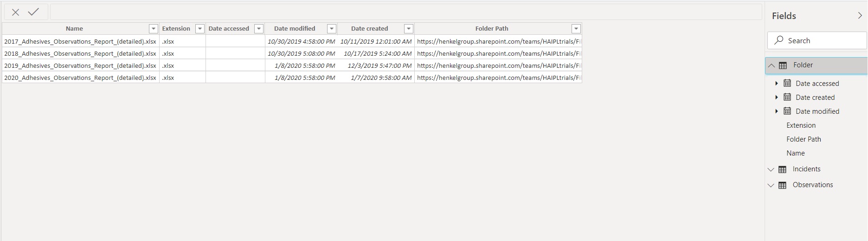Viewport: 868px width, 241px height.
Task: Click the 2018_Adhesives_Observations_Report_(detailed).xlsx cell
Action: [x=80, y=53]
